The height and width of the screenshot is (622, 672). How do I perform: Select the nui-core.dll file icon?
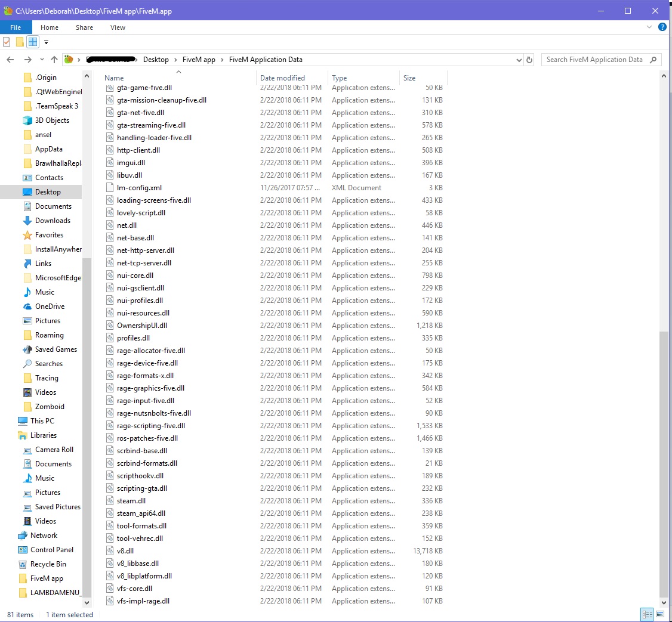110,276
